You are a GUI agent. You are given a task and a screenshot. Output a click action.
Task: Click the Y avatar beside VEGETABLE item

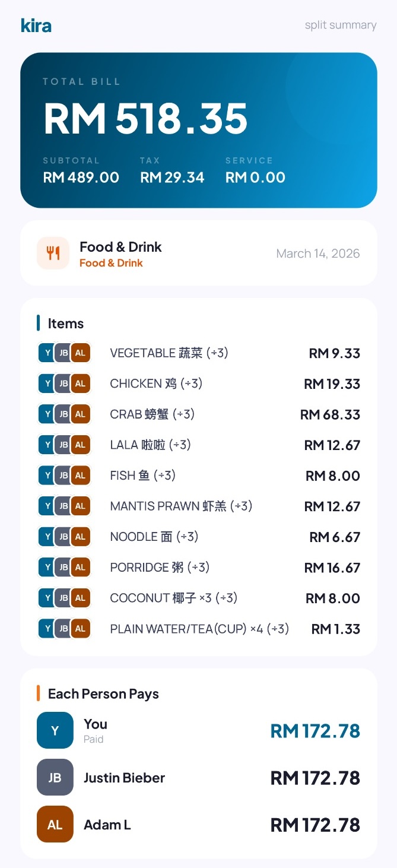click(x=47, y=353)
